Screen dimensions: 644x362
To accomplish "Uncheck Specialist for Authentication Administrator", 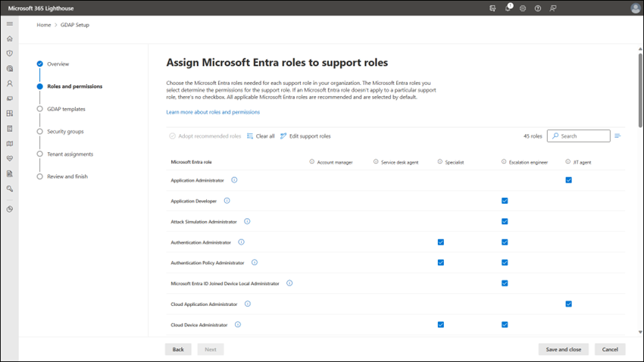I will click(441, 242).
